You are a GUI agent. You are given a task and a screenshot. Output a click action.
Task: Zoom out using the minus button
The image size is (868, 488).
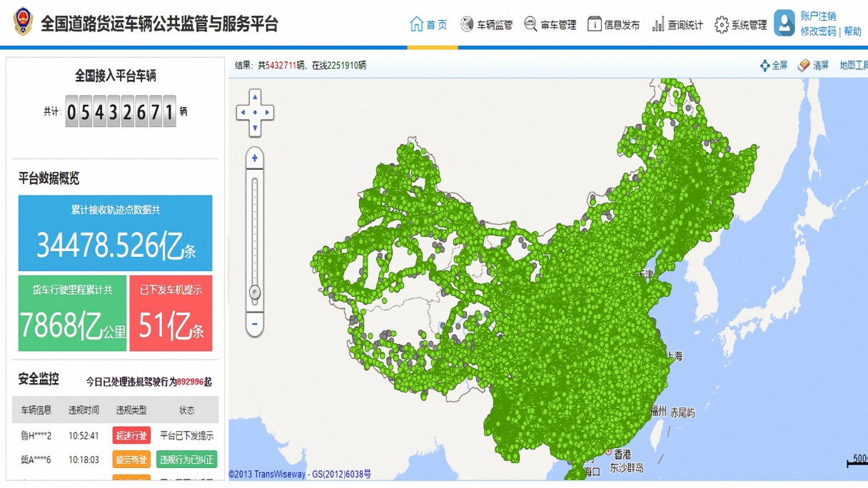click(x=255, y=324)
